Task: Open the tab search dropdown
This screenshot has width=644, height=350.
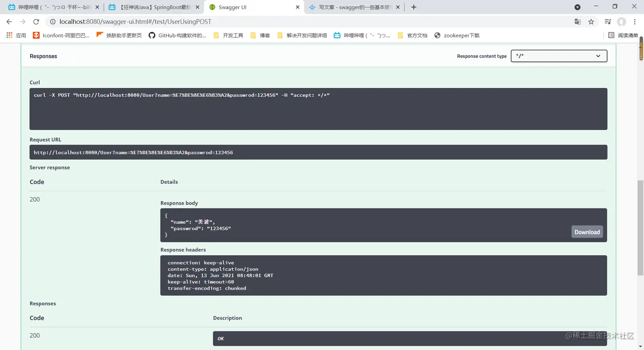Action: [x=578, y=7]
